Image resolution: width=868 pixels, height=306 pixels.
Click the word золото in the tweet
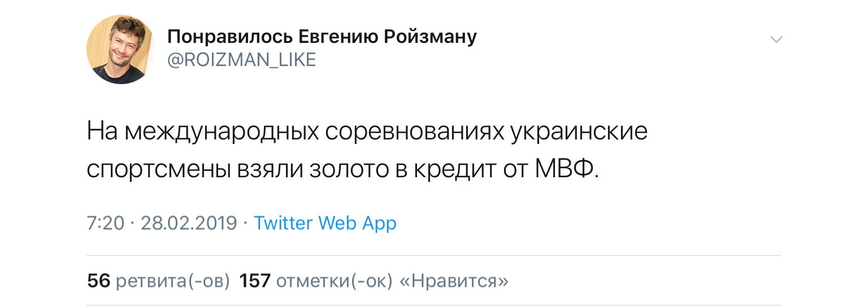coord(348,169)
